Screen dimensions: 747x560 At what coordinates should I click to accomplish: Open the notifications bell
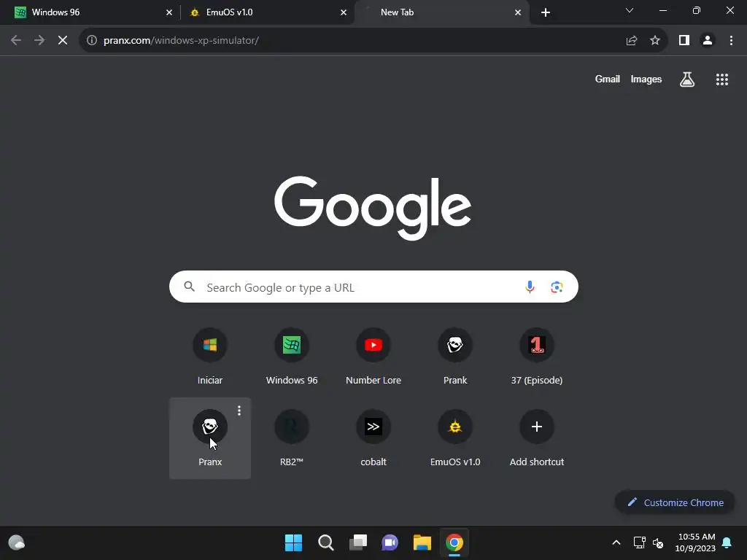tap(727, 542)
